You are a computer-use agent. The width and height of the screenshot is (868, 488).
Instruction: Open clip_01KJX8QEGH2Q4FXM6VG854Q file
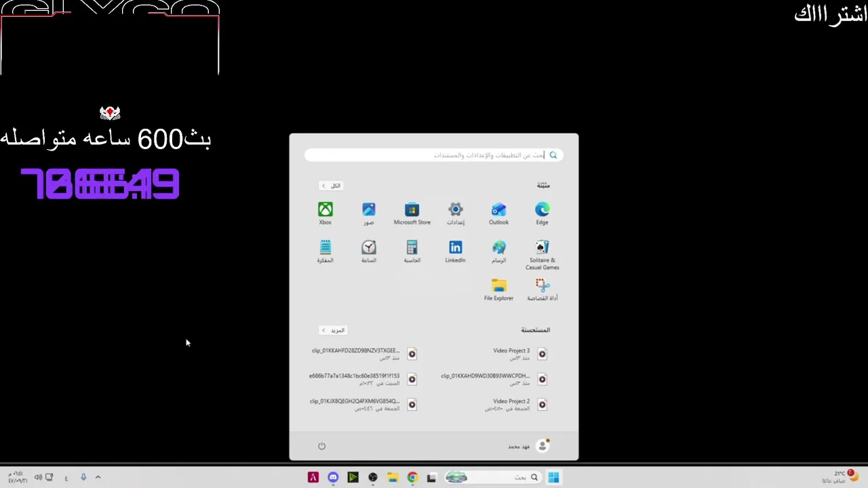pos(363,405)
